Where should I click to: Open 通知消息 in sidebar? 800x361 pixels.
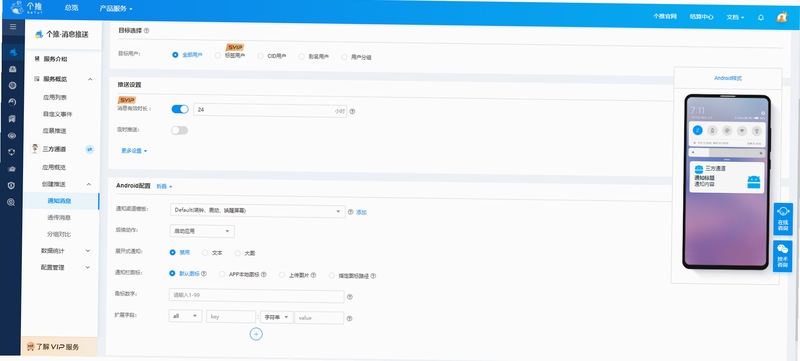59,201
